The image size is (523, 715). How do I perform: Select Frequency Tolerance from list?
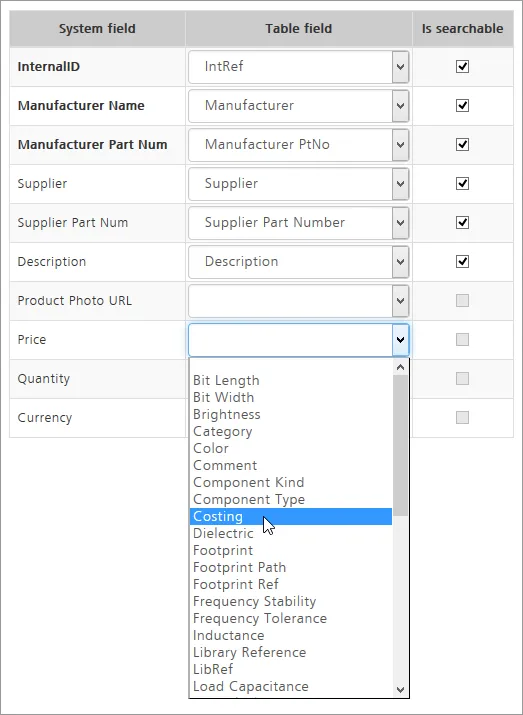pyautogui.click(x=291, y=618)
